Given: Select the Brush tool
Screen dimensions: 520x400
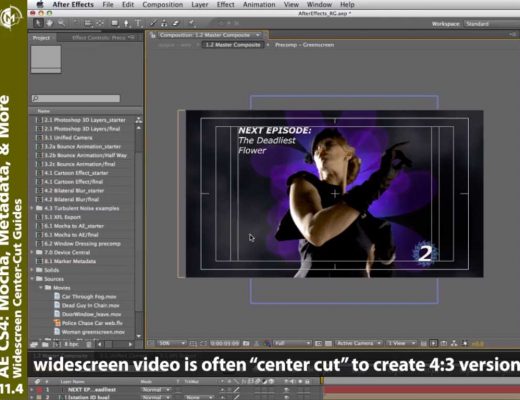Looking at the screenshot, I should coord(153,23).
